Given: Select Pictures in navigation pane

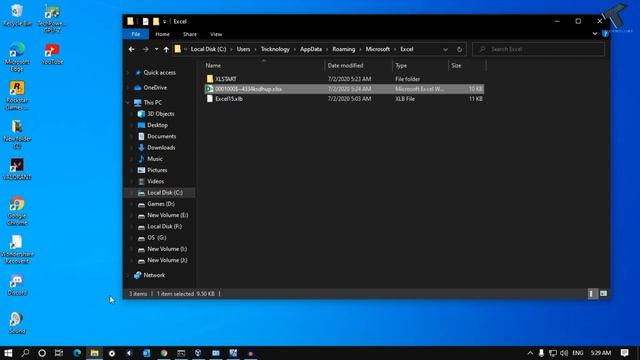Looking at the screenshot, I should 157,170.
